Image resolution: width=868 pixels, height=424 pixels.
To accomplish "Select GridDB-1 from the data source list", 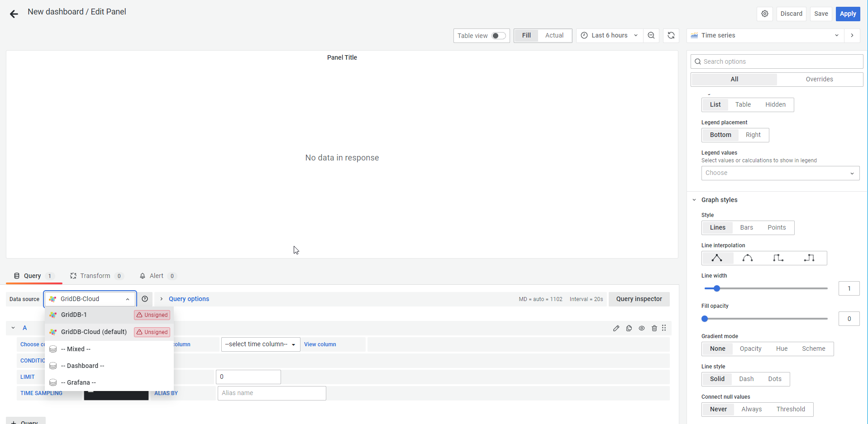I will (x=74, y=315).
